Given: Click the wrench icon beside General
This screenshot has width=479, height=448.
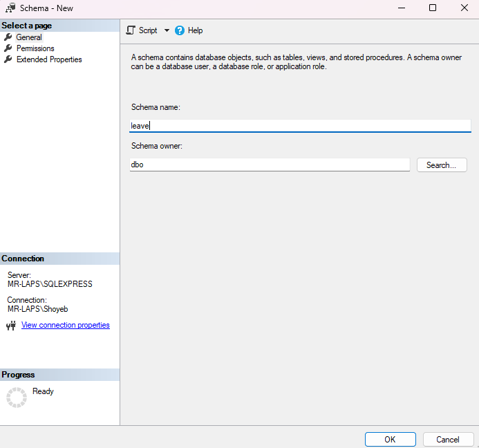Looking at the screenshot, I should pos(8,37).
